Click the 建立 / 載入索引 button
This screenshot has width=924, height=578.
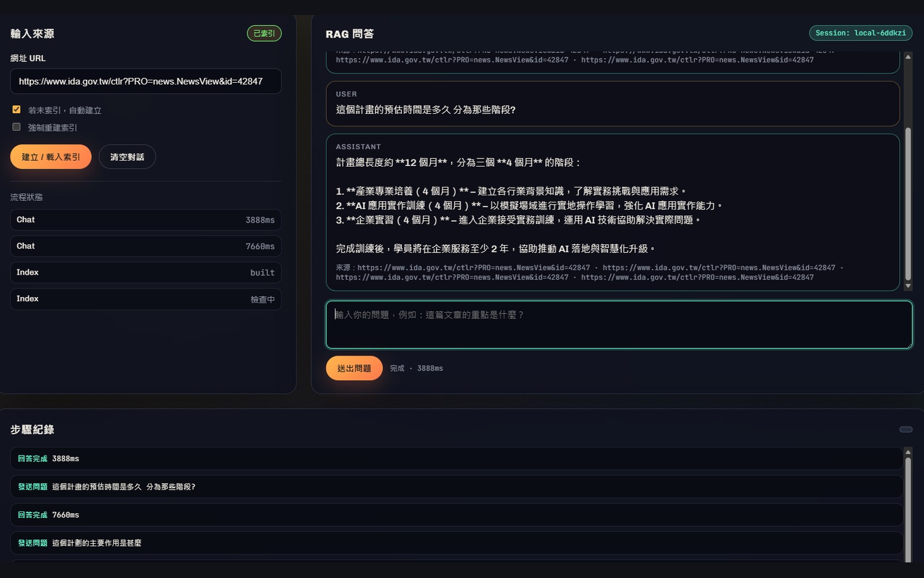[x=51, y=156]
